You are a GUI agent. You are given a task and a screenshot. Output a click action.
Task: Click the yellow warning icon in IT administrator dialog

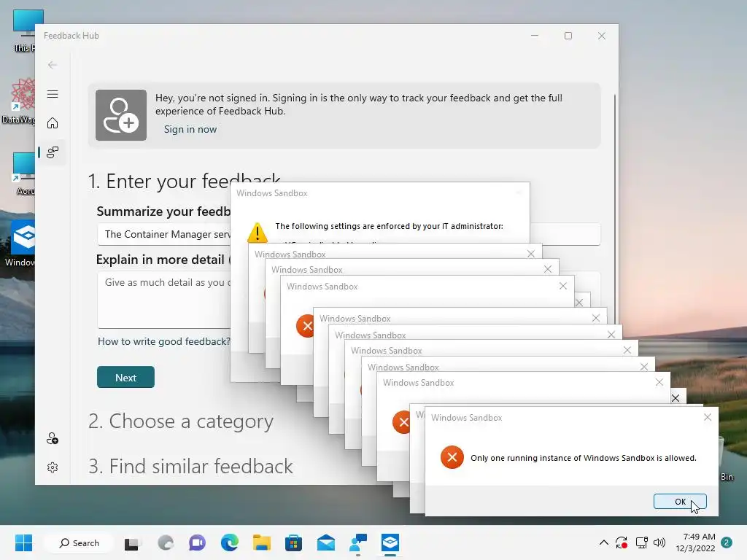[x=258, y=233]
